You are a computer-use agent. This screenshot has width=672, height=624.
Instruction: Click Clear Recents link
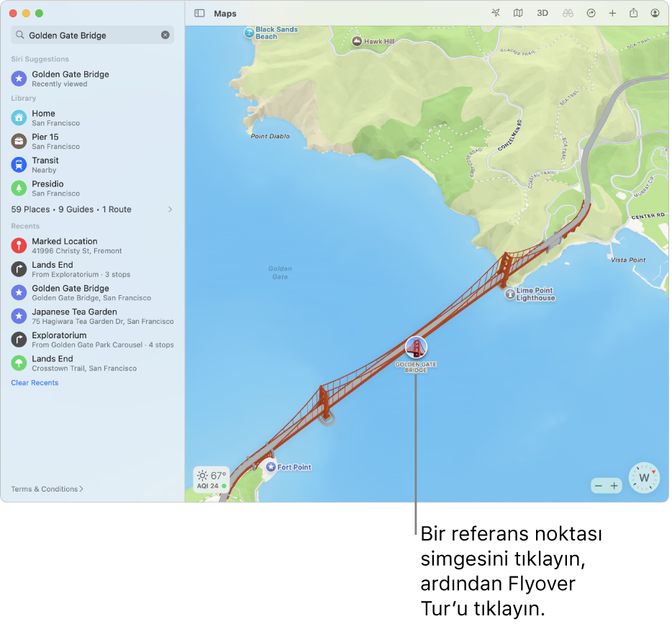click(x=35, y=383)
